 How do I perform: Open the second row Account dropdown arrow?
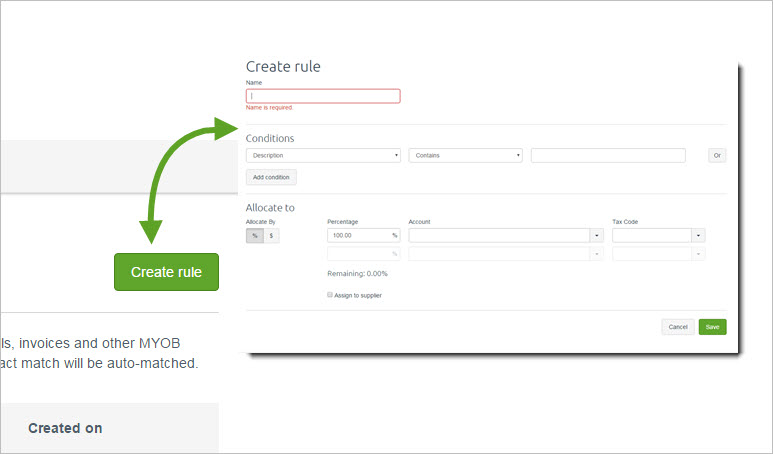pyautogui.click(x=597, y=254)
